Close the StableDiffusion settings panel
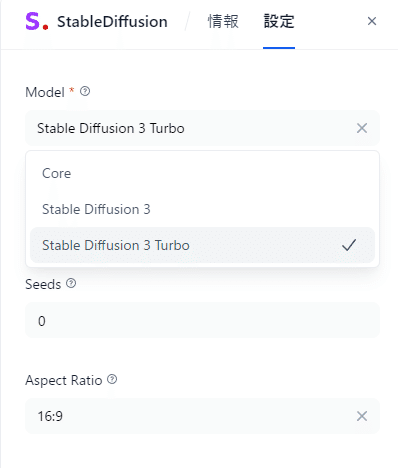This screenshot has height=468, width=398. coord(372,21)
